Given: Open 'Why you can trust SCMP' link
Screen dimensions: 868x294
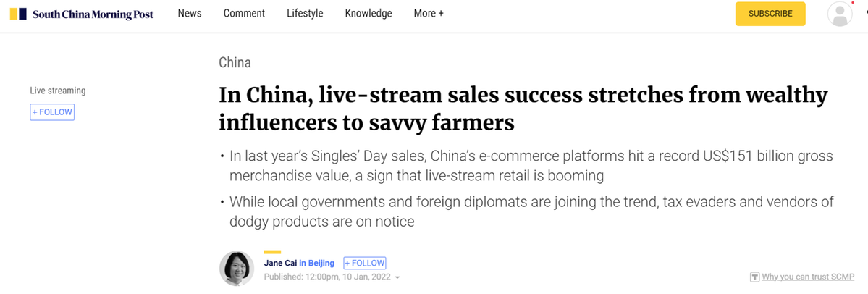Looking at the screenshot, I should [x=808, y=277].
